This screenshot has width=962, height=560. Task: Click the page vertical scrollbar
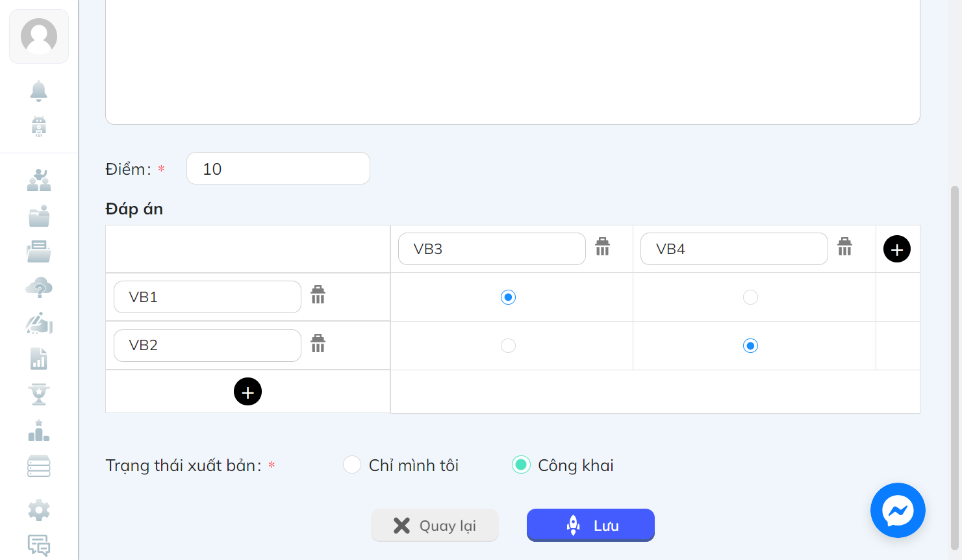coord(954,368)
